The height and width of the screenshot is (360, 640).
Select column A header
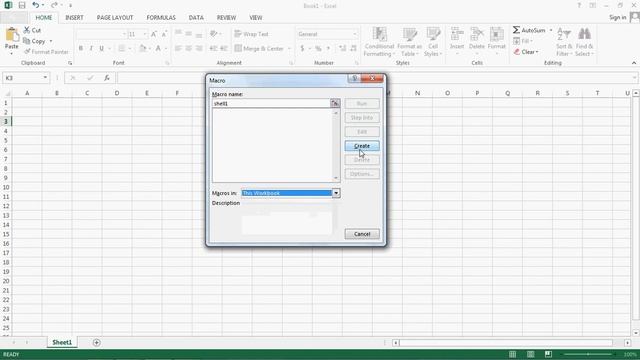27,93
